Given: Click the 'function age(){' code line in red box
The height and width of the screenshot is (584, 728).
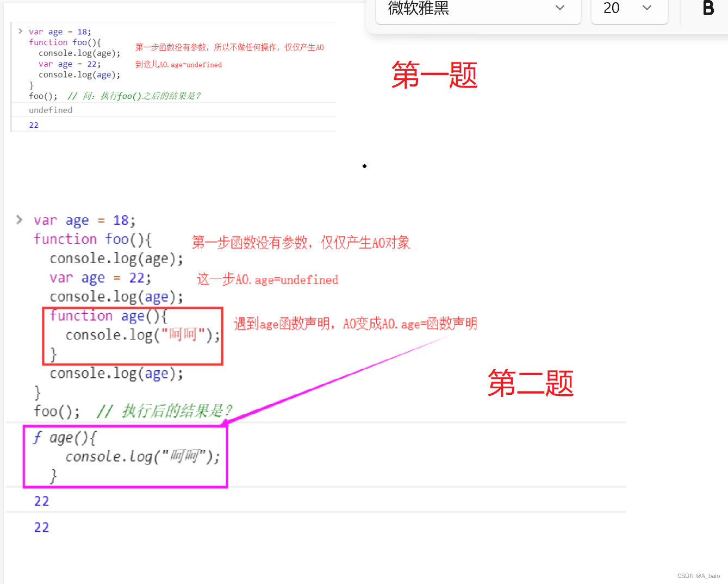Looking at the screenshot, I should click(109, 316).
